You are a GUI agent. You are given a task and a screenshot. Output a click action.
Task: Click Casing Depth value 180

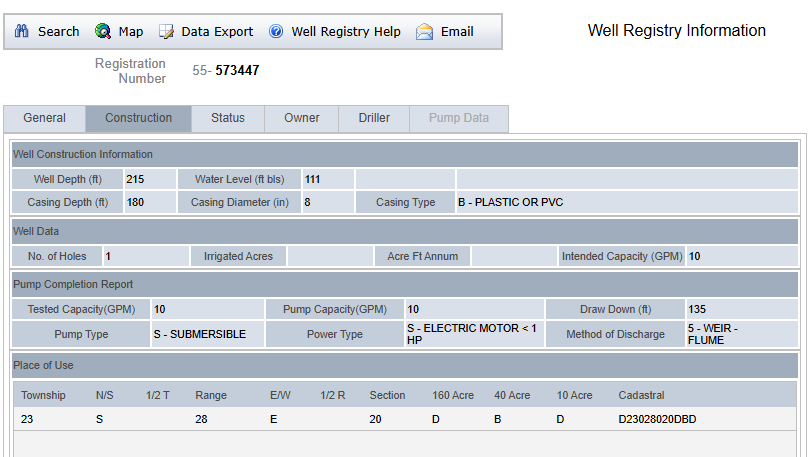pos(135,202)
